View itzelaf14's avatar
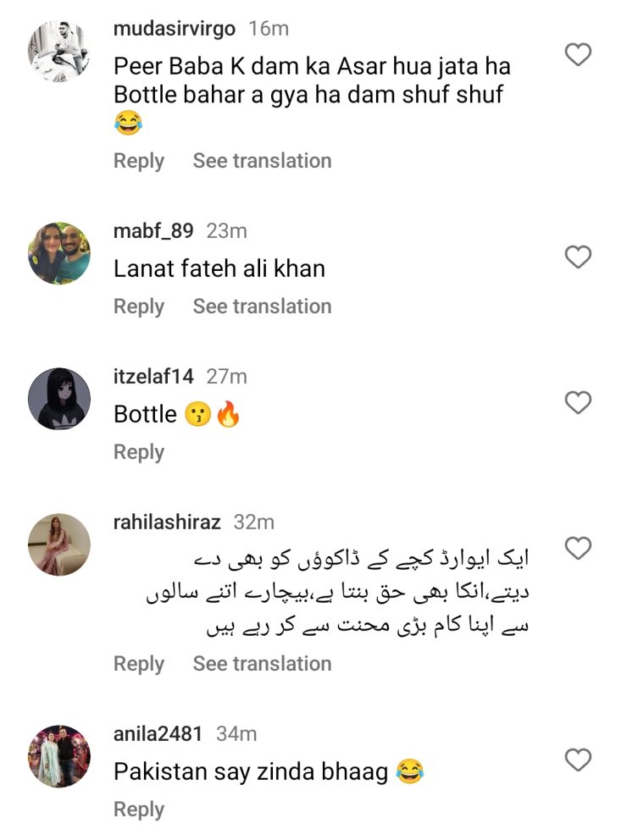Viewport: 627px width, 840px height. 59,399
